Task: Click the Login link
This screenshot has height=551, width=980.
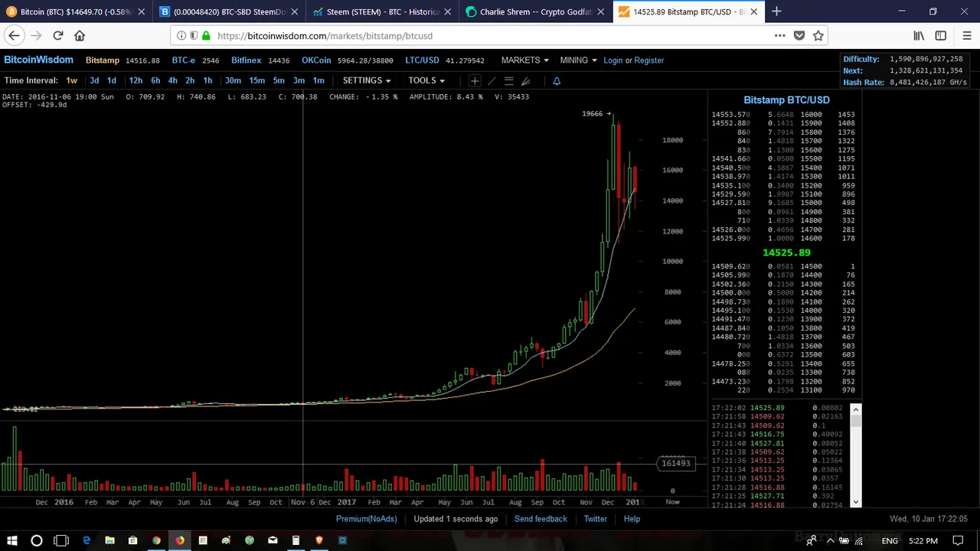Action: [x=613, y=60]
